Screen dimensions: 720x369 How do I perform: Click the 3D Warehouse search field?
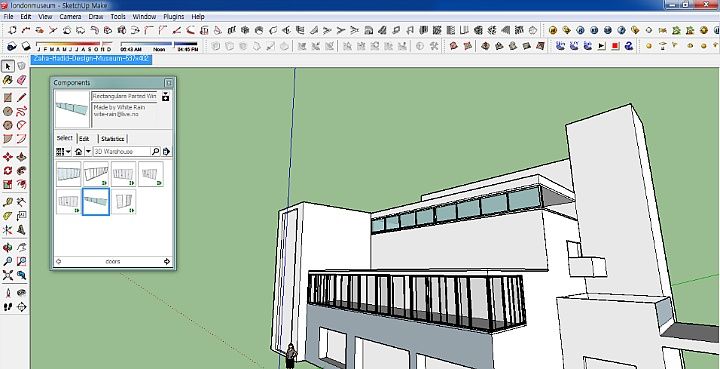point(121,151)
